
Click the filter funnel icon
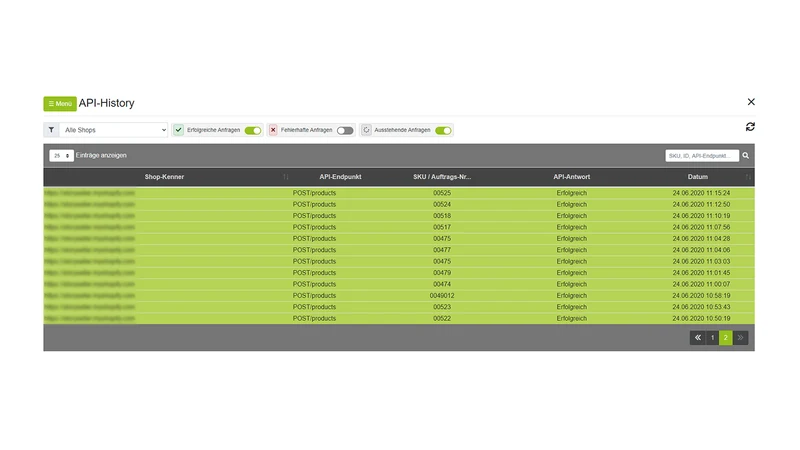pyautogui.click(x=51, y=130)
